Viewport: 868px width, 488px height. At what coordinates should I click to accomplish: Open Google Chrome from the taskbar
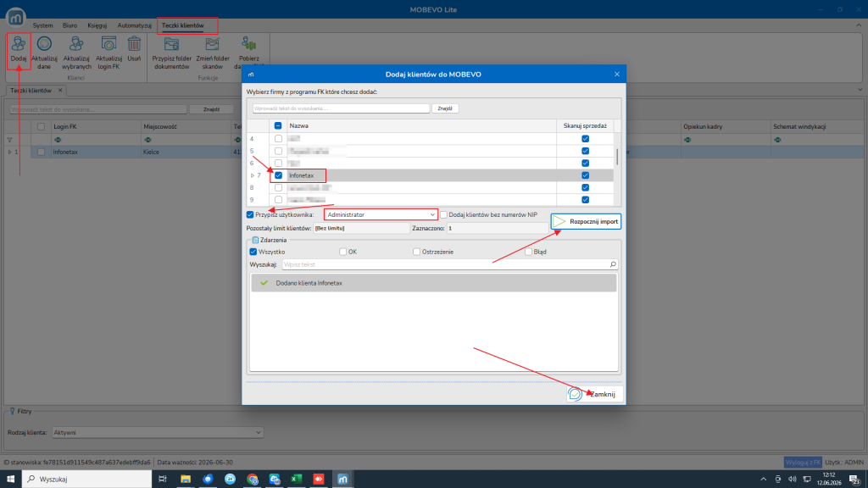coord(253,480)
